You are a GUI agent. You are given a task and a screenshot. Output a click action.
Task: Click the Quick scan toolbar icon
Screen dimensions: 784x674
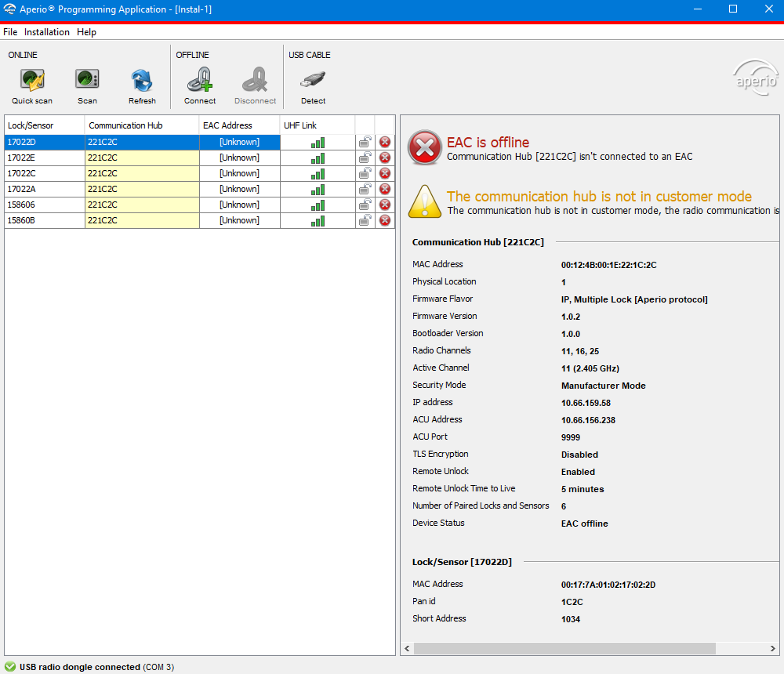tap(32, 81)
